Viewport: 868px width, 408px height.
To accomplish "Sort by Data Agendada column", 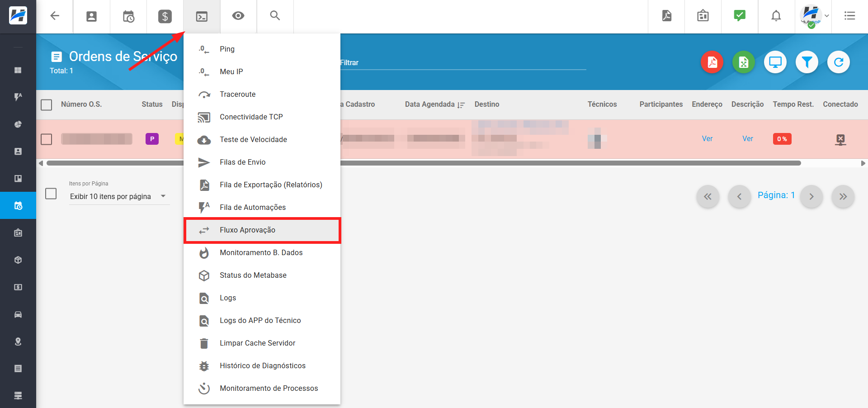I will tap(434, 104).
